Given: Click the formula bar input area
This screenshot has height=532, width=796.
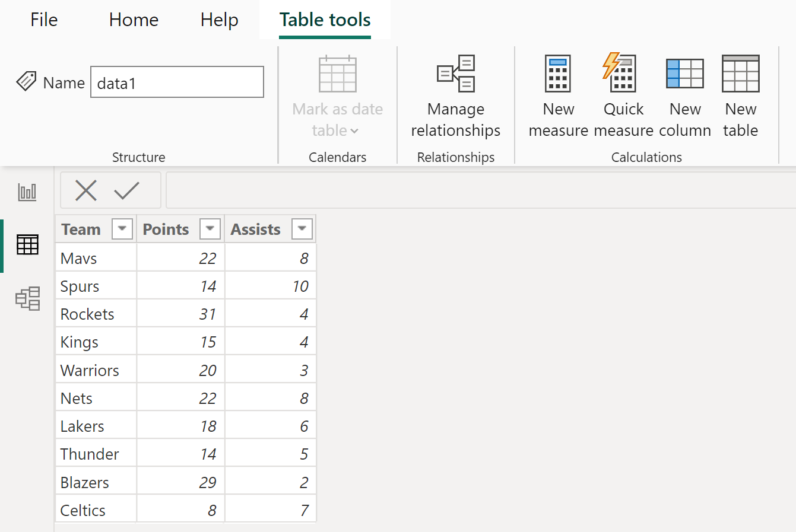Looking at the screenshot, I should click(481, 190).
